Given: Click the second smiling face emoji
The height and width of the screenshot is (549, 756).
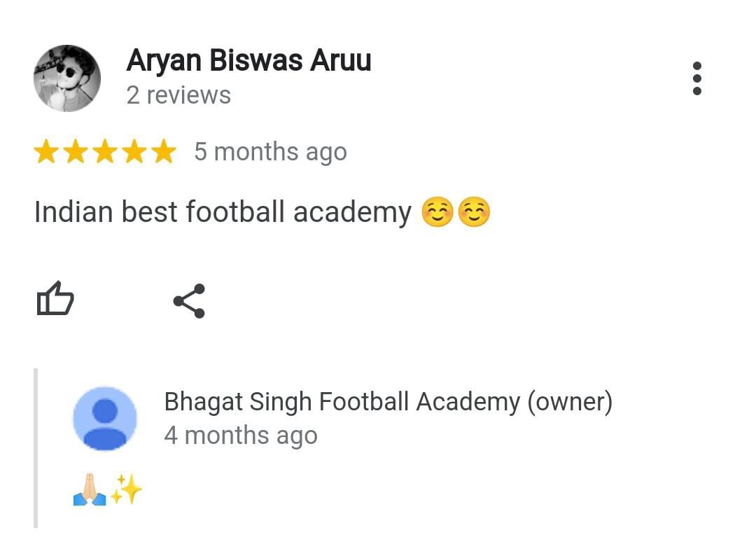Looking at the screenshot, I should coord(474,211).
